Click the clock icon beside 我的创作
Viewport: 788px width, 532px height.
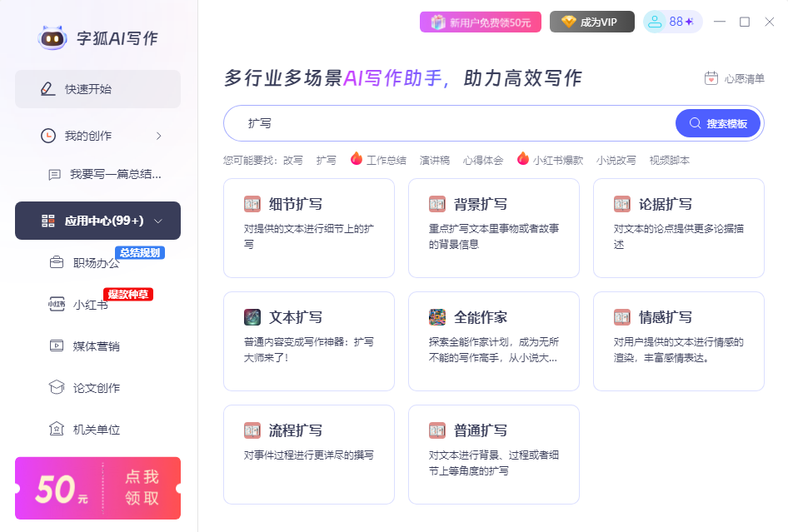pyautogui.click(x=48, y=136)
